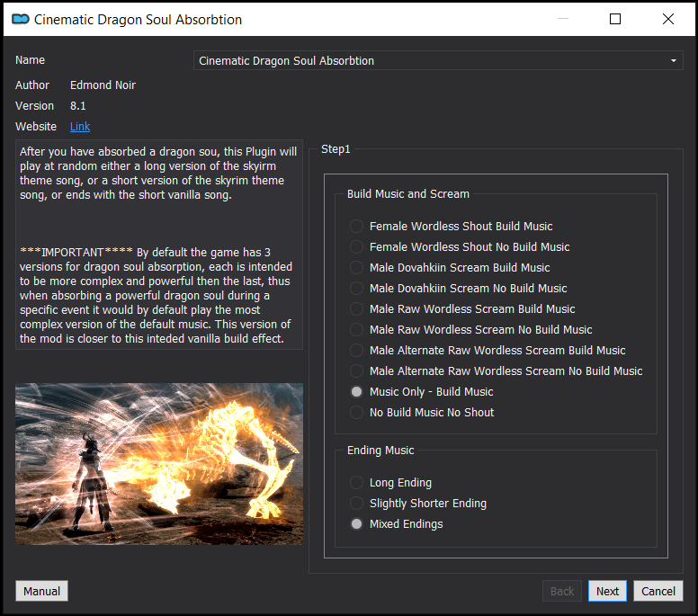Click the mod description text box
Viewport: 698px width, 616px height.
(x=159, y=245)
